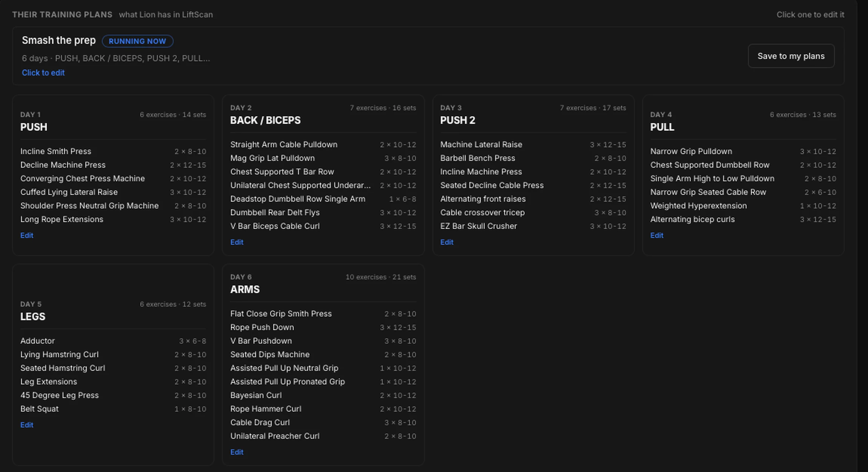868x472 pixels.
Task: Select 'Adductor' exercise in LEGS
Action: point(113,341)
